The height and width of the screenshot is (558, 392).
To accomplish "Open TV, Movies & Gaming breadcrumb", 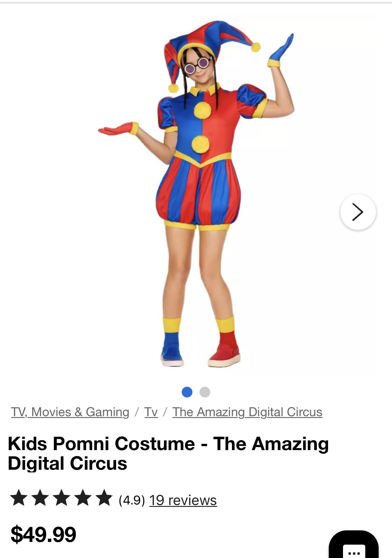I will [x=70, y=412].
